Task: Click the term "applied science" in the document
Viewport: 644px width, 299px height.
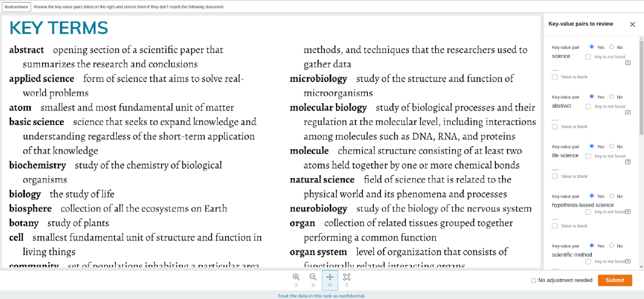Action: [42, 79]
